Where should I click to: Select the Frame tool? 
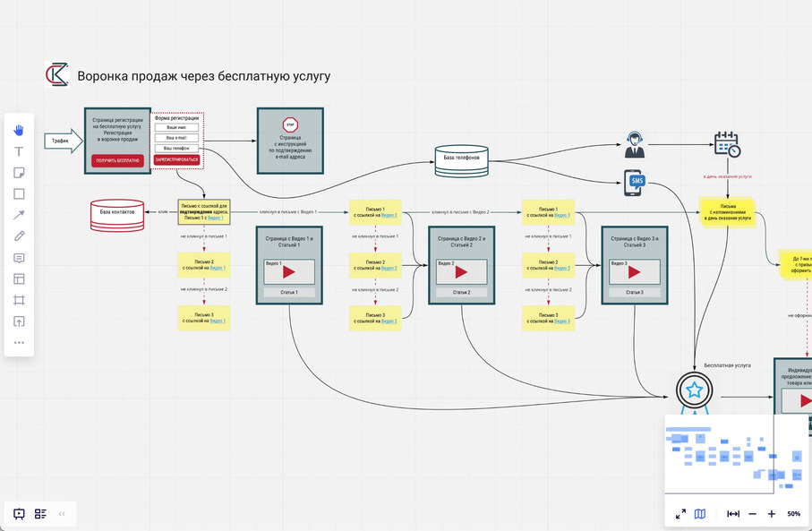(x=19, y=300)
